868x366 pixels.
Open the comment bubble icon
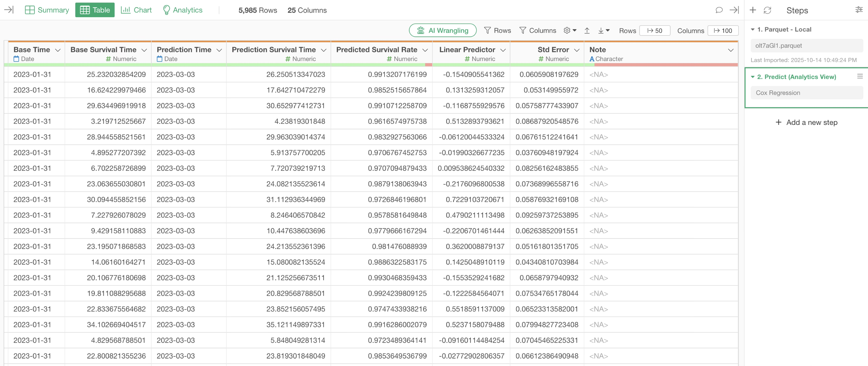click(719, 10)
